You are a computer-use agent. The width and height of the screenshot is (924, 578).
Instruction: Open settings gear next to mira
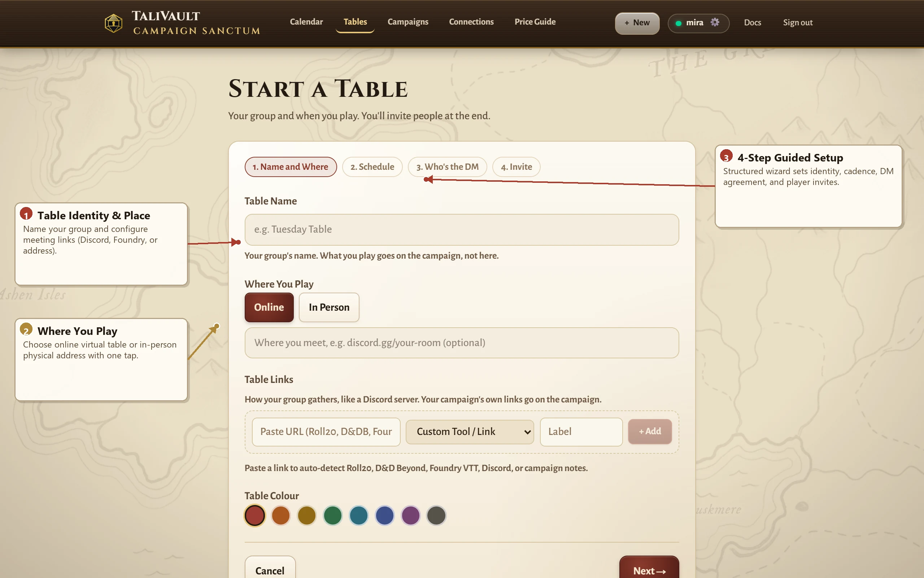[x=715, y=22]
